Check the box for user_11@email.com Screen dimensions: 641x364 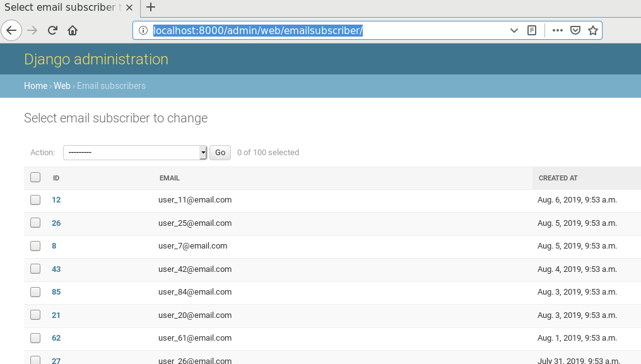coord(35,199)
